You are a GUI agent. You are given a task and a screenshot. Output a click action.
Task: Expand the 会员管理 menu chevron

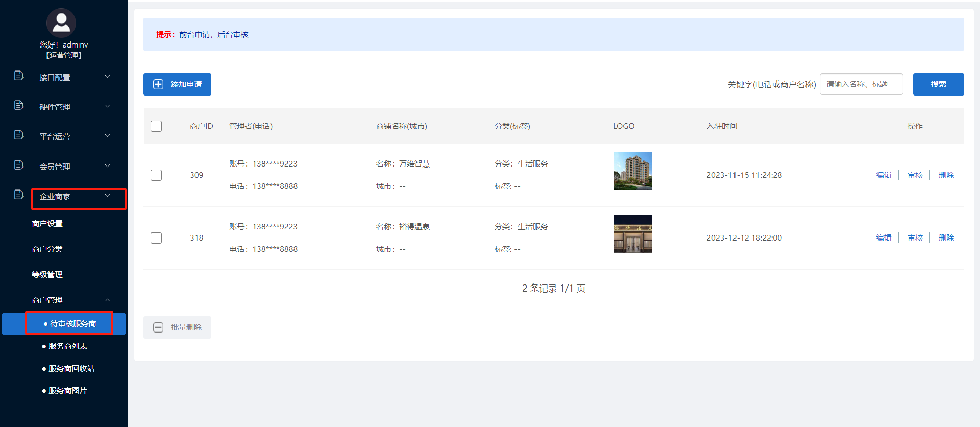pyautogui.click(x=107, y=166)
